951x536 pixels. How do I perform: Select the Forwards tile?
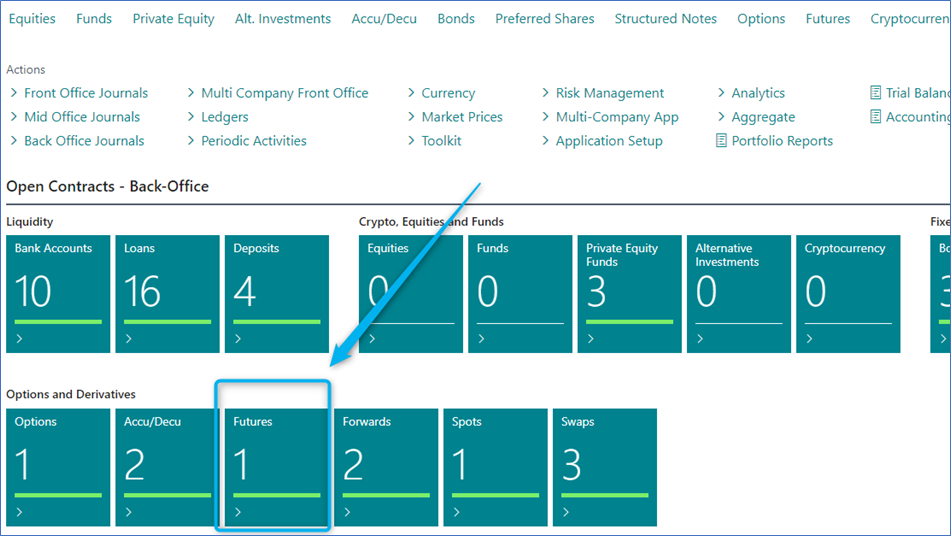coord(385,466)
